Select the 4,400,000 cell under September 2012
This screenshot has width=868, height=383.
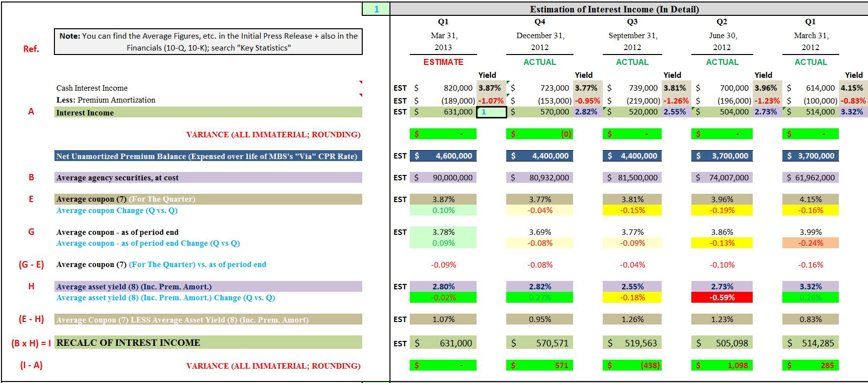click(x=632, y=156)
